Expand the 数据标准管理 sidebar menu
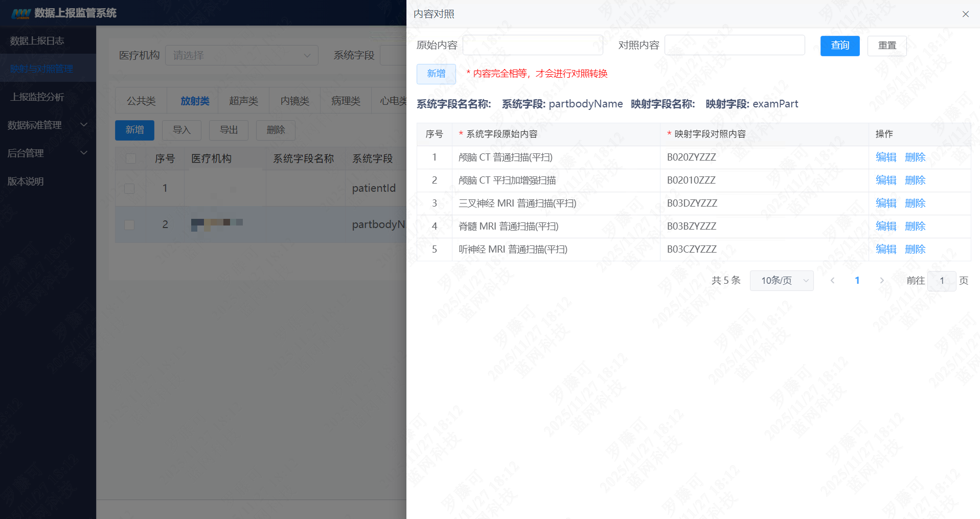This screenshot has height=519, width=980. pyautogui.click(x=48, y=125)
